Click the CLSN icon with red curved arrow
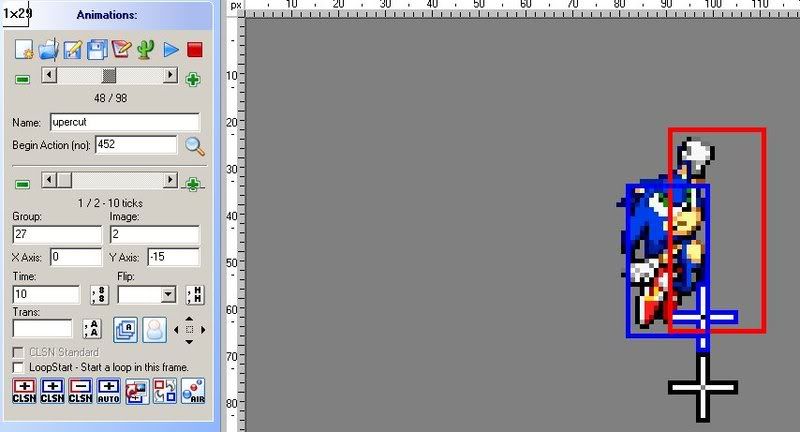Screen dimensions: 800x432 (x=137, y=391)
